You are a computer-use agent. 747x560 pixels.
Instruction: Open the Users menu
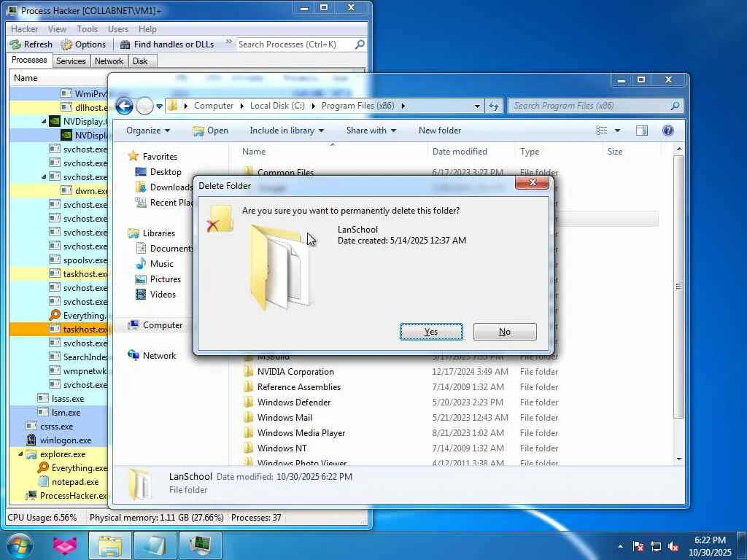pyautogui.click(x=117, y=29)
